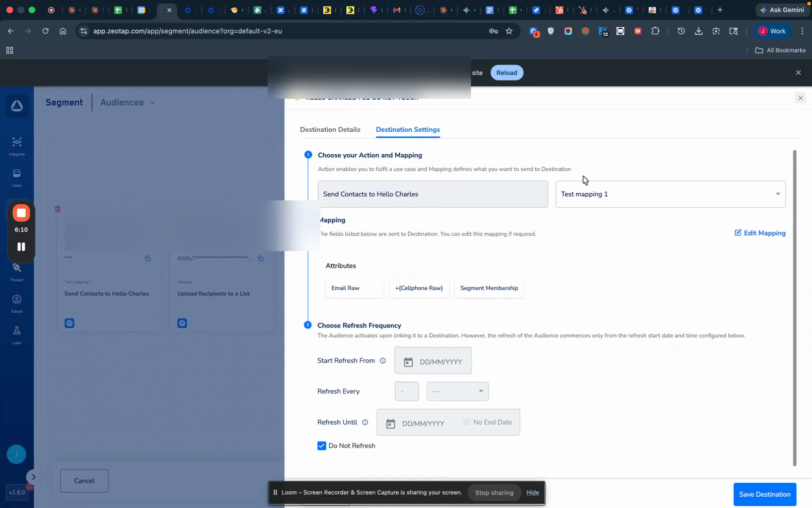Click the v1.6.0 version label
Image resolution: width=812 pixels, height=508 pixels.
(17, 492)
